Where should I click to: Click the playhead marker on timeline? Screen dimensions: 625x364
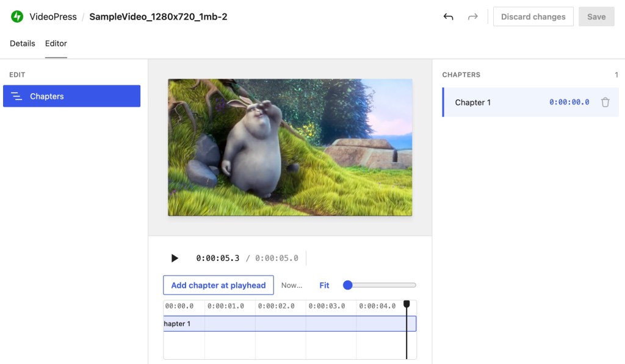(x=406, y=304)
